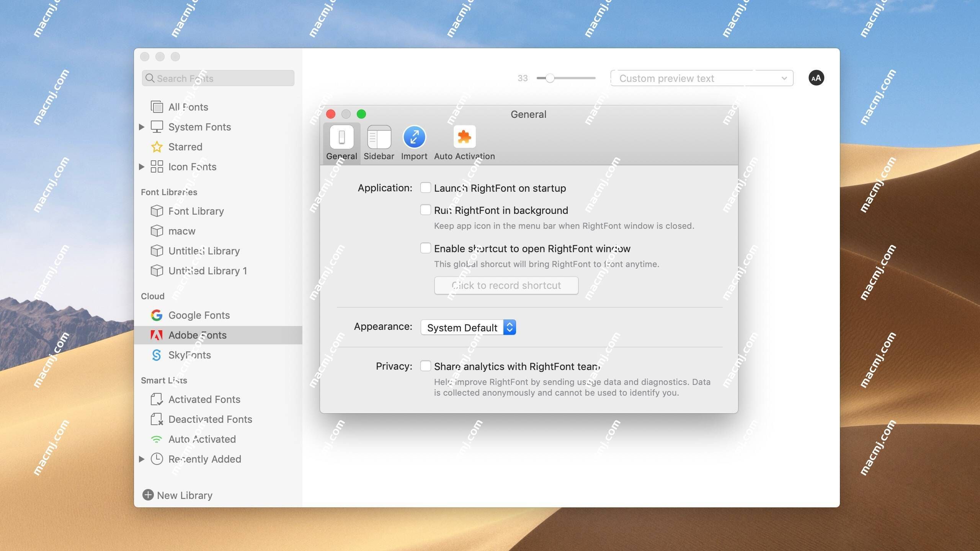Screen dimensions: 980x551
Task: Select Starred fonts collection
Action: (x=185, y=147)
